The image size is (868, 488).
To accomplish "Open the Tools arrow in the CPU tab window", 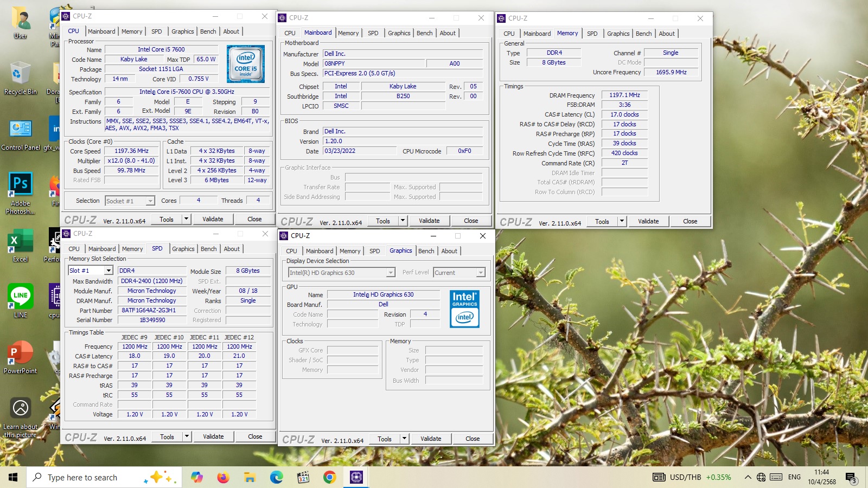I will 186,219.
